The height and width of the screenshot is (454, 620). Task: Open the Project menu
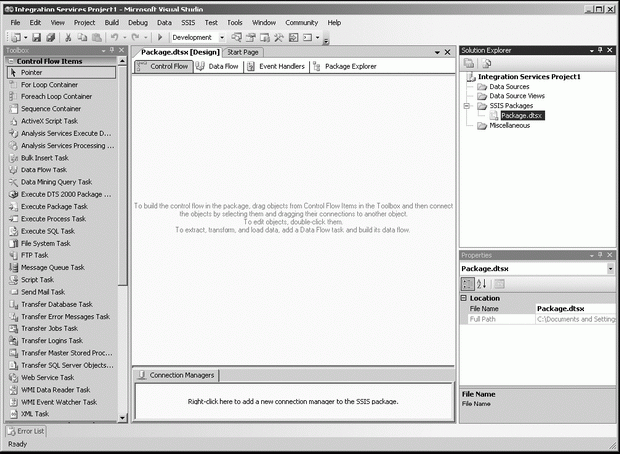coord(85,23)
